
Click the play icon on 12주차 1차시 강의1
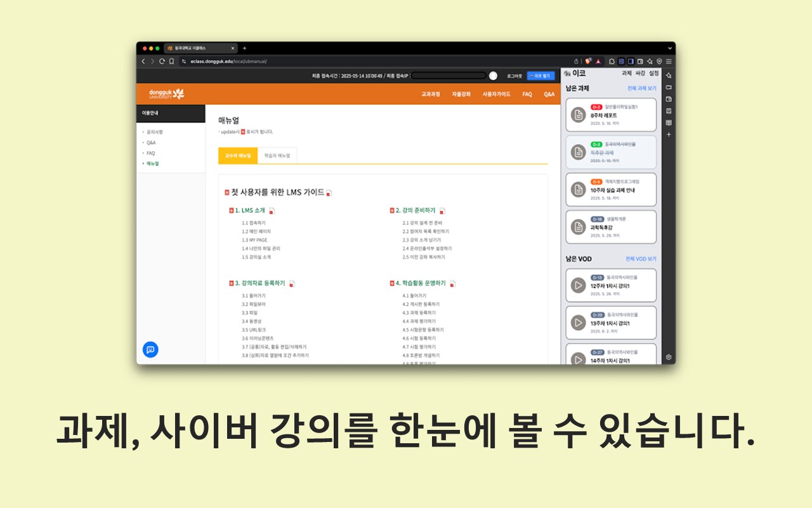click(577, 284)
